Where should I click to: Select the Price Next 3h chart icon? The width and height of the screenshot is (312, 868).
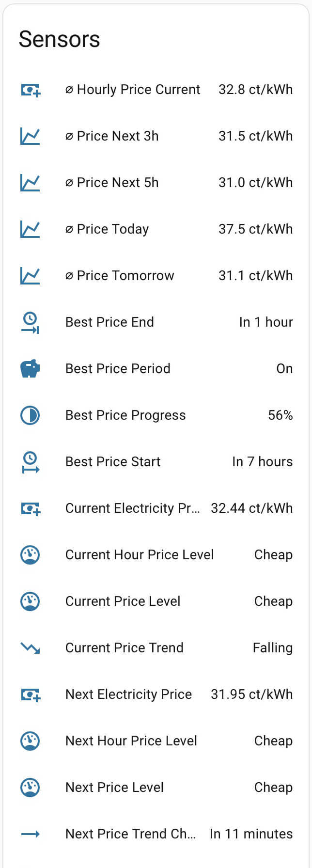coord(30,136)
